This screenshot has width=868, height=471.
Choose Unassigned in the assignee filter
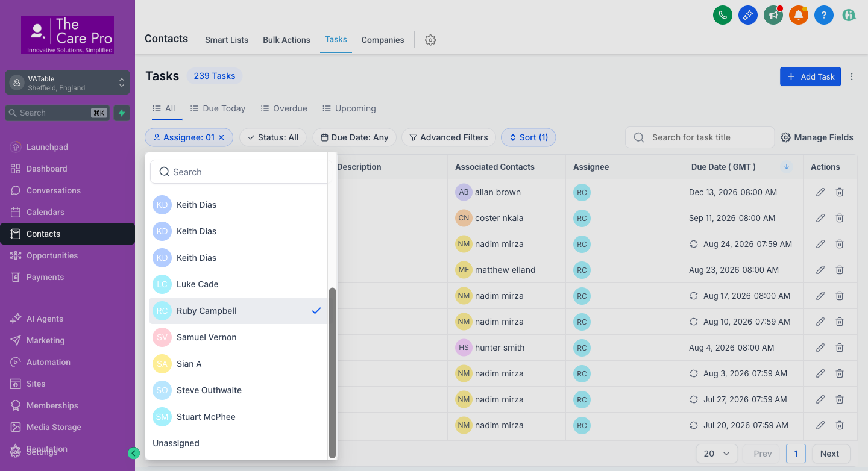(175, 443)
